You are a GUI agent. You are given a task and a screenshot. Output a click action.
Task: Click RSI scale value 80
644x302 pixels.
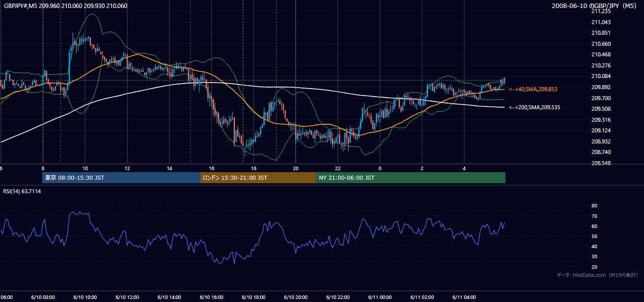tap(594, 206)
